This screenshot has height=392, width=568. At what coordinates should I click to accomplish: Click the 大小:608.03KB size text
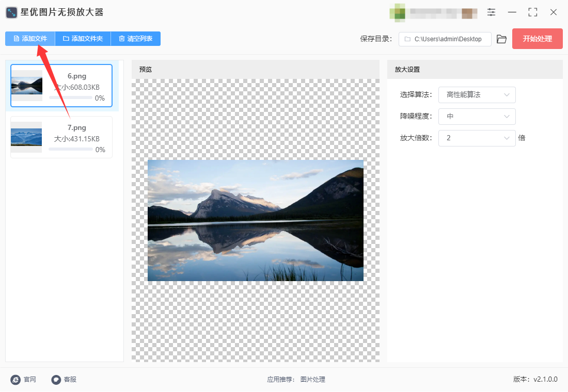click(77, 87)
